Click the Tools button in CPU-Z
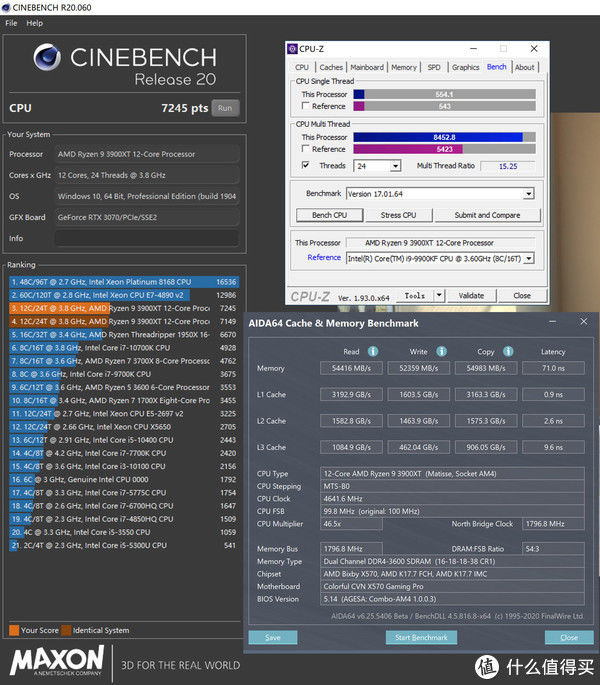Viewport: 600px width, 685px height. 415,296
